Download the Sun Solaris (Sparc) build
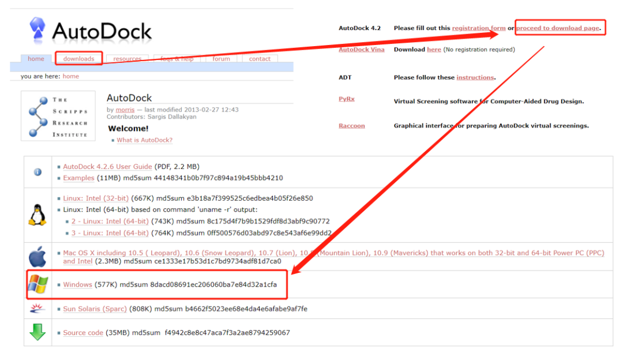623x364 pixels. point(95,309)
